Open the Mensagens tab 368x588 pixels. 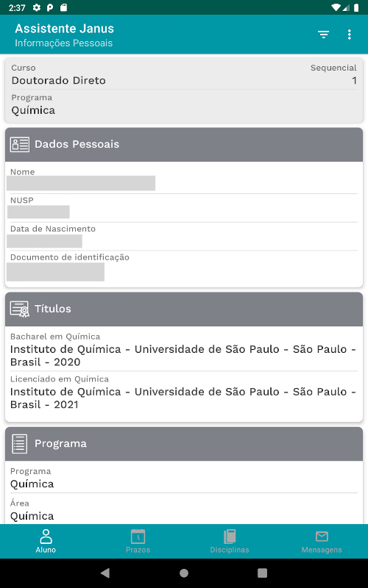coord(322,541)
